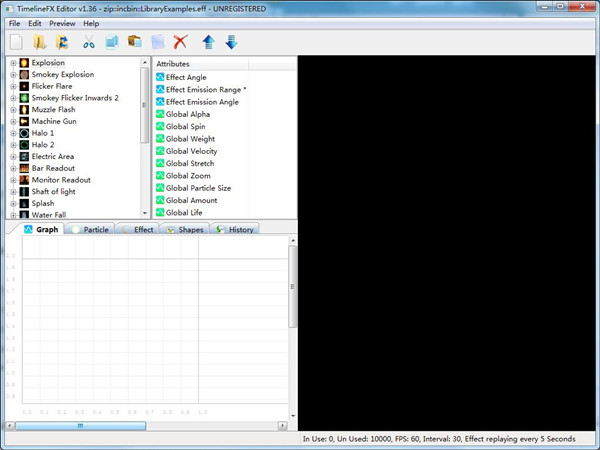Expand the Smokey Explosion tree node
This screenshot has height=450, width=600.
pos(13,75)
